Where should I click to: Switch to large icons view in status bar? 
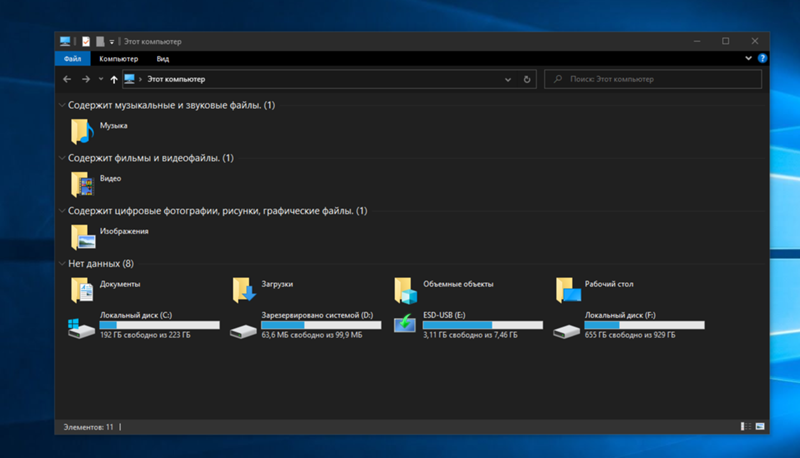point(760,426)
